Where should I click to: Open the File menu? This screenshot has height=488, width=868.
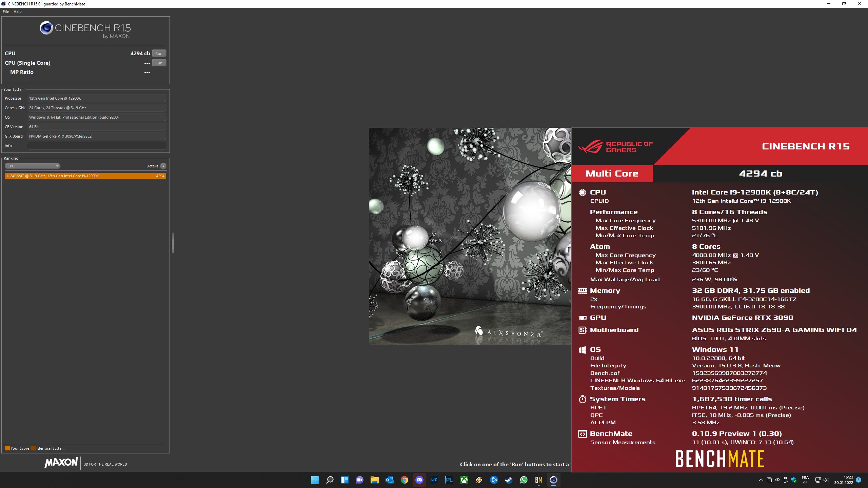(6, 12)
